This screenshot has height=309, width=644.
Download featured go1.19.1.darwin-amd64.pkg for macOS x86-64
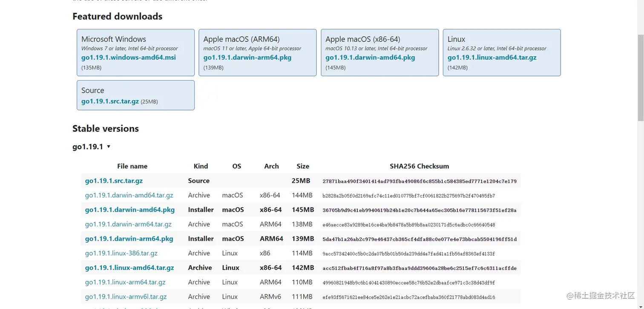370,58
